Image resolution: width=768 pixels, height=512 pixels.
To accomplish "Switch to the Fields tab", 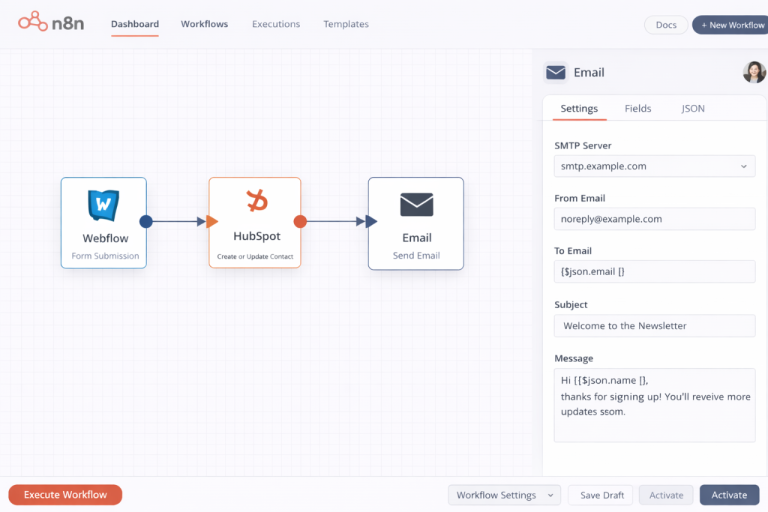I will click(638, 108).
